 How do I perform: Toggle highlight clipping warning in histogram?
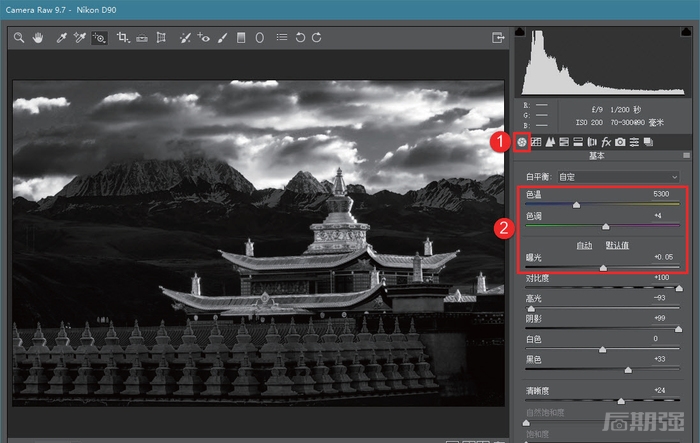(x=685, y=33)
